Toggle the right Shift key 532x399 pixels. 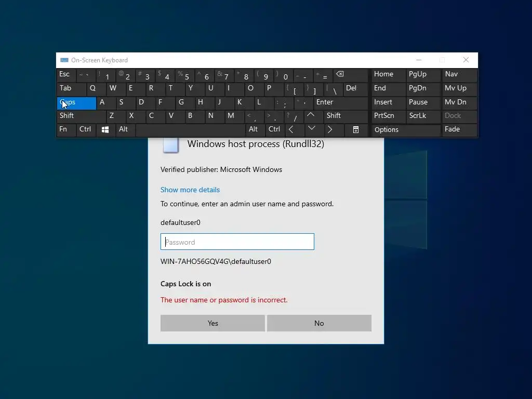tap(346, 116)
